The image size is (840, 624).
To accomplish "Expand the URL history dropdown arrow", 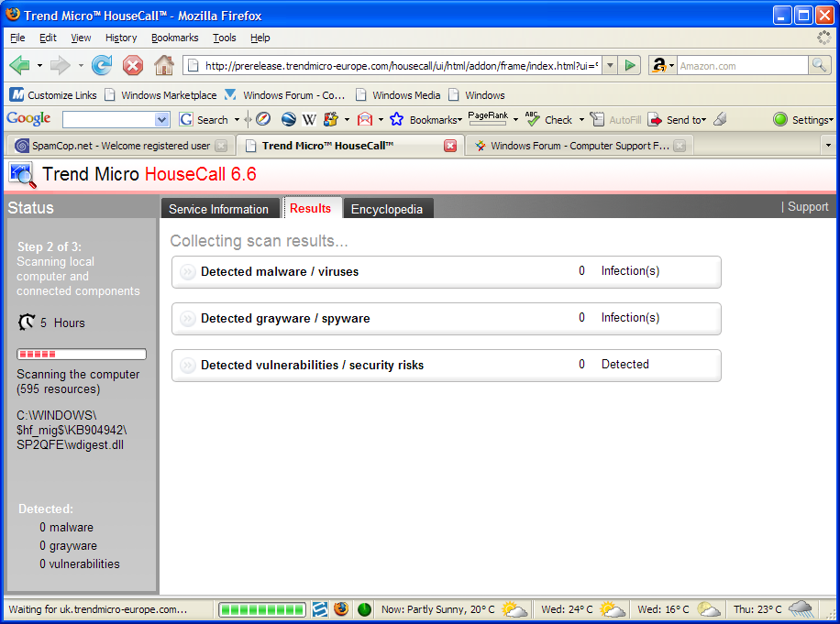I will pos(610,66).
